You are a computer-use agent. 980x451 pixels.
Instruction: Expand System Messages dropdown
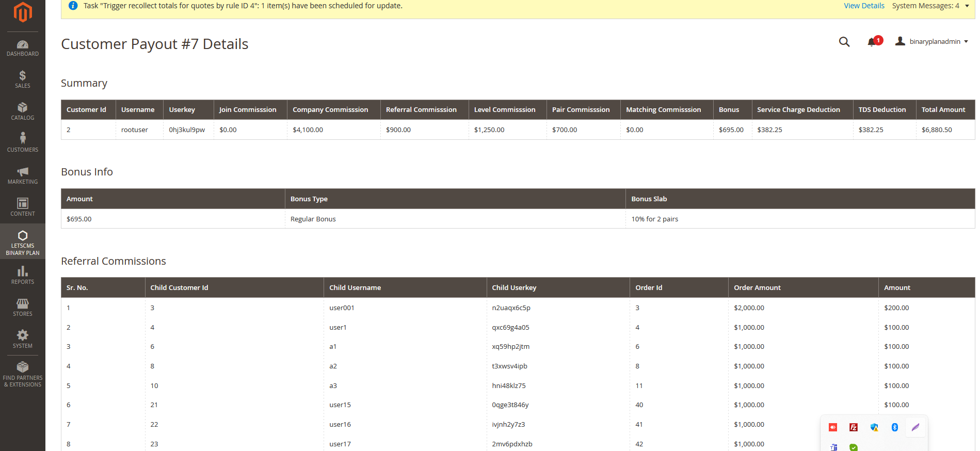(930, 6)
